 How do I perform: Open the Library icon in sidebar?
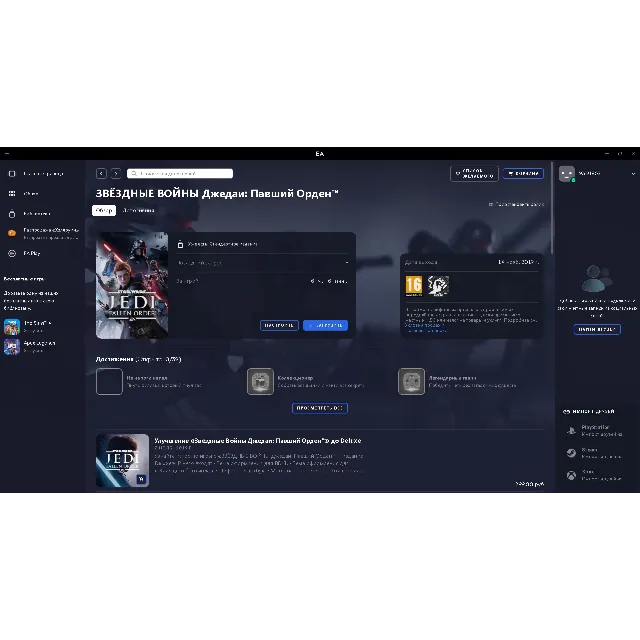click(x=12, y=213)
